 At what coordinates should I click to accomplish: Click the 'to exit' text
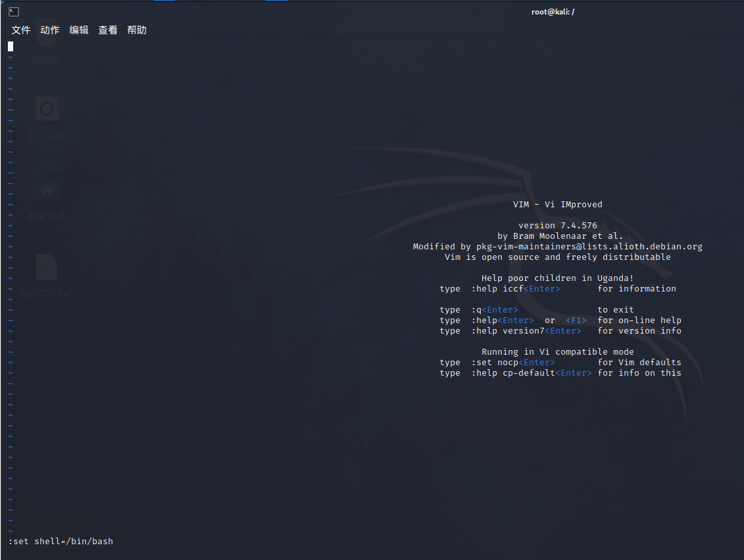coord(616,310)
